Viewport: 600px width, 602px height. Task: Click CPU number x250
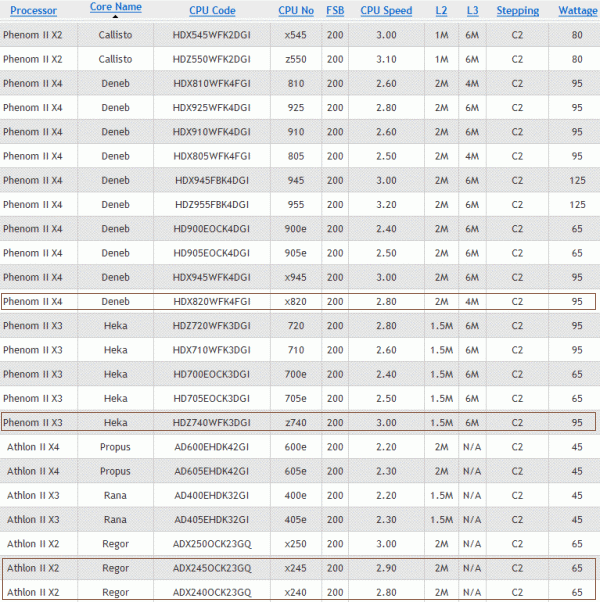click(296, 544)
